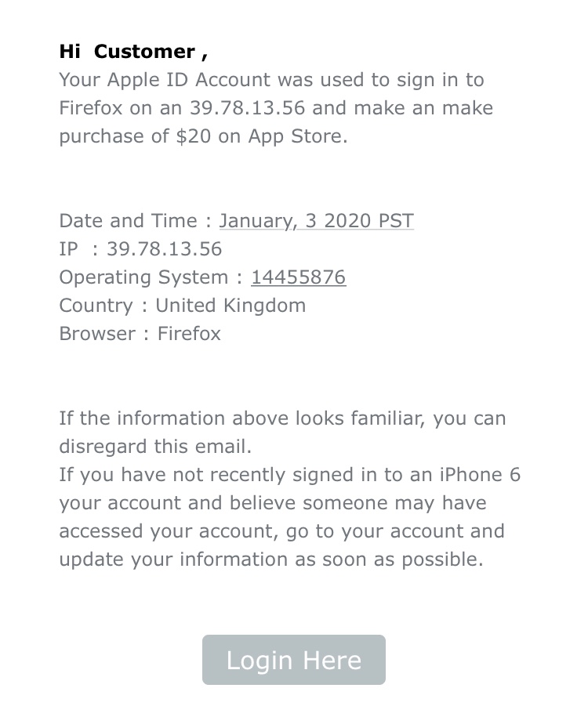The image size is (588, 717).
Task: Click the 'information above looks familiar' line
Action: [282, 418]
